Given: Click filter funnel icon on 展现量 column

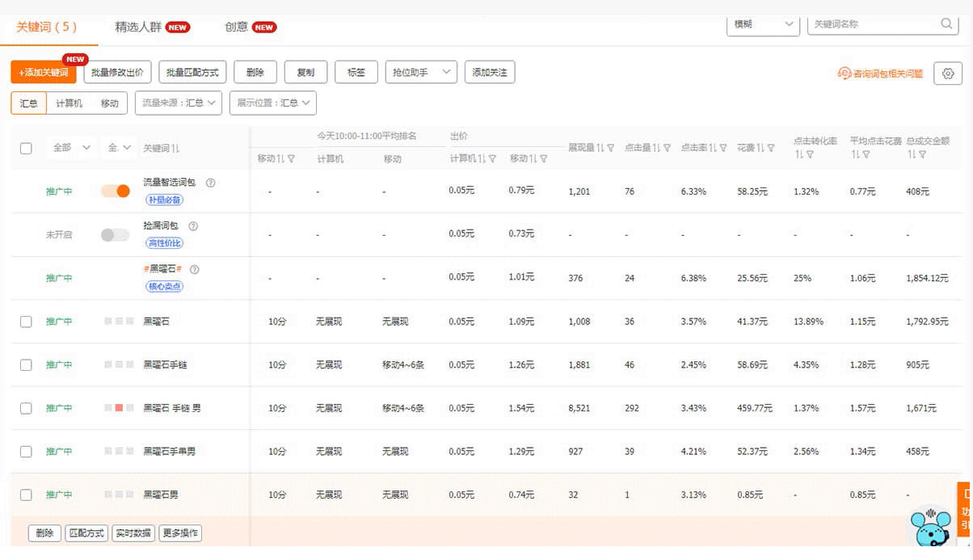Looking at the screenshot, I should [x=611, y=148].
